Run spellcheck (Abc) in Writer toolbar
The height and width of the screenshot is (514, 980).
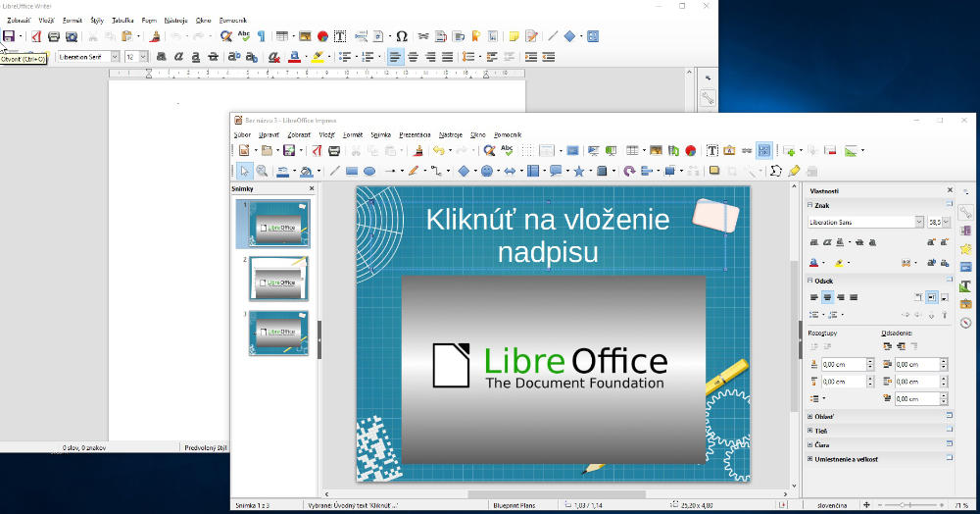coord(244,36)
